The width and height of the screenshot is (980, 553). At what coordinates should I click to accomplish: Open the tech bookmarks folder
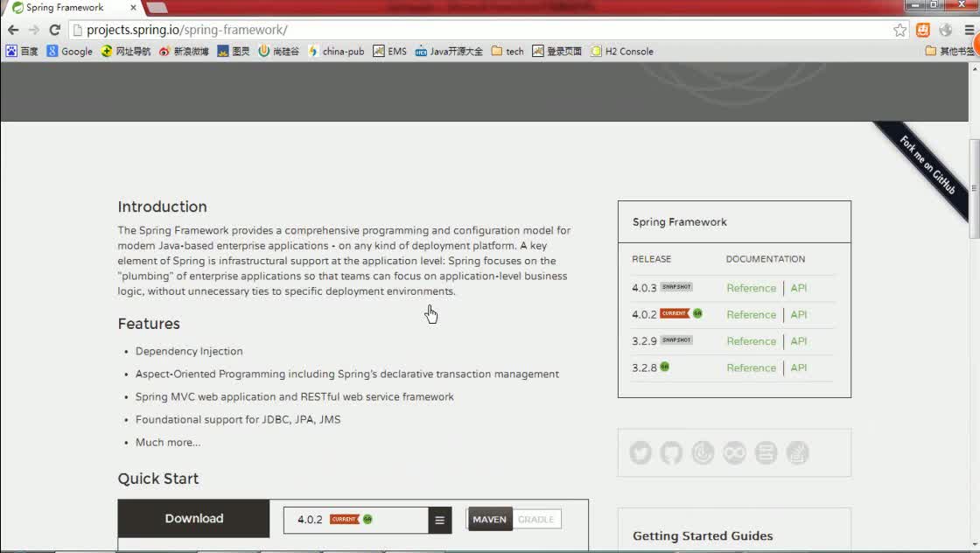point(507,52)
